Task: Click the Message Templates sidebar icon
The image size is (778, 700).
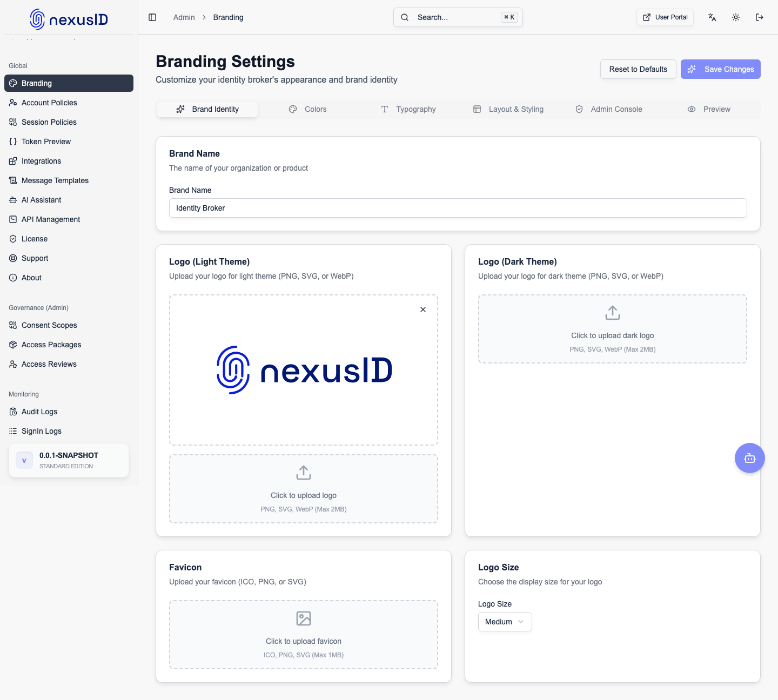Action: click(13, 180)
